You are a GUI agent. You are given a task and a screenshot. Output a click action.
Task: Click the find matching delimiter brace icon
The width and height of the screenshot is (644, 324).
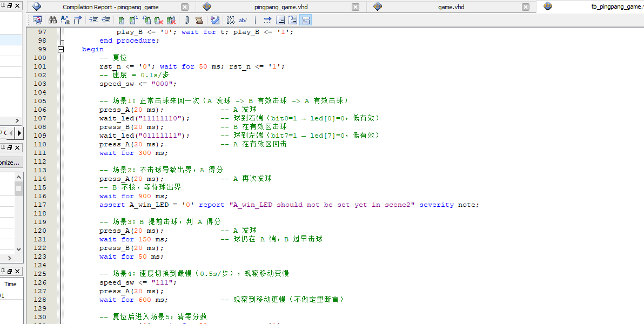coord(78,20)
